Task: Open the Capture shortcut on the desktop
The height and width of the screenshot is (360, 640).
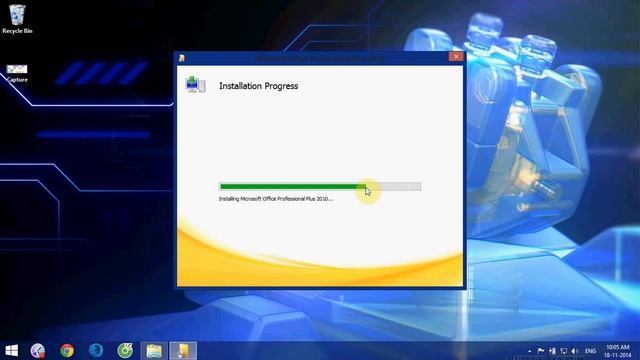Action: (17, 73)
